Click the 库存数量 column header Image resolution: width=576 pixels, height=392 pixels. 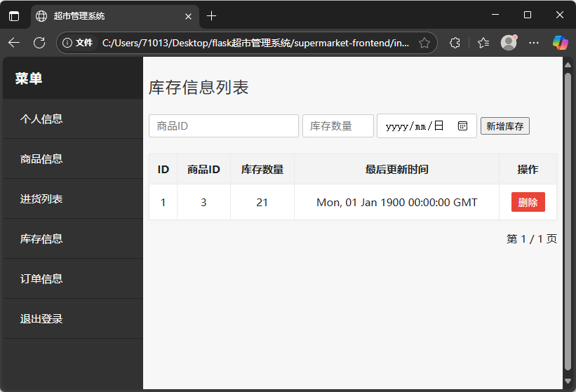tap(262, 169)
